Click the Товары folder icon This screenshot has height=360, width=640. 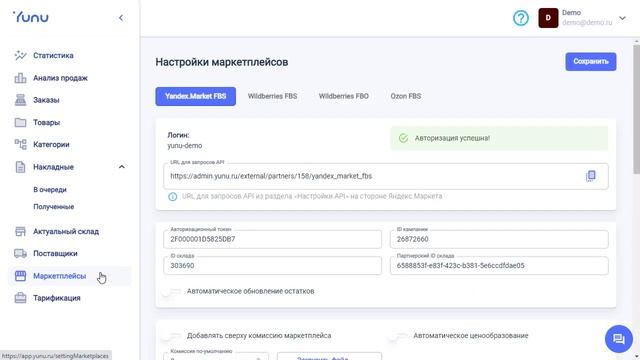pyautogui.click(x=20, y=122)
